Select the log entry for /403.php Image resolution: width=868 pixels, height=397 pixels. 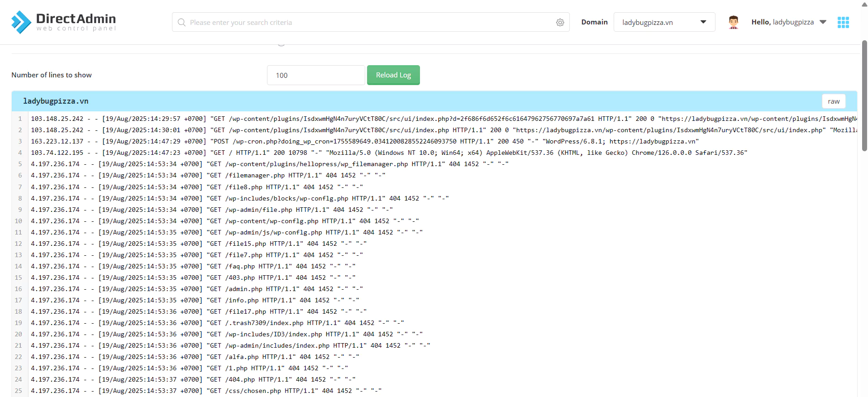click(x=193, y=277)
